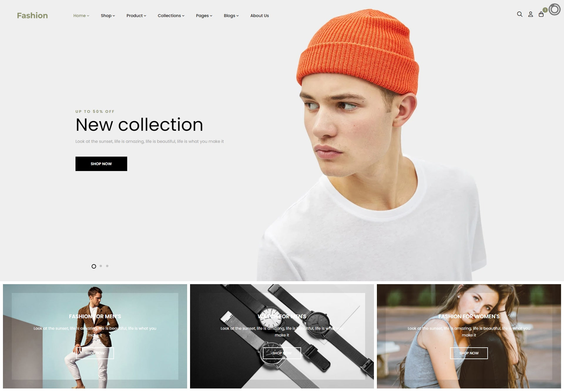
Task: Select third carousel indicator dot
Action: (x=107, y=266)
